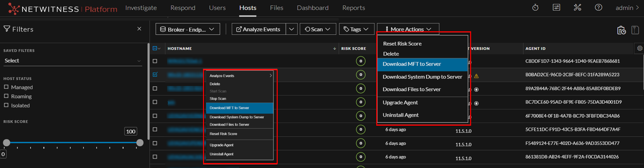Open the column settings gear icon

pyautogui.click(x=640, y=48)
